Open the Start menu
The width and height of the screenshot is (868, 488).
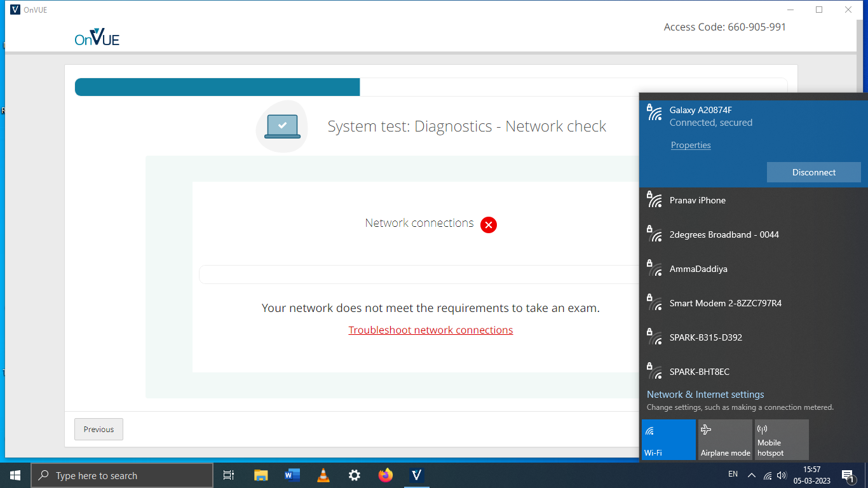coord(14,475)
